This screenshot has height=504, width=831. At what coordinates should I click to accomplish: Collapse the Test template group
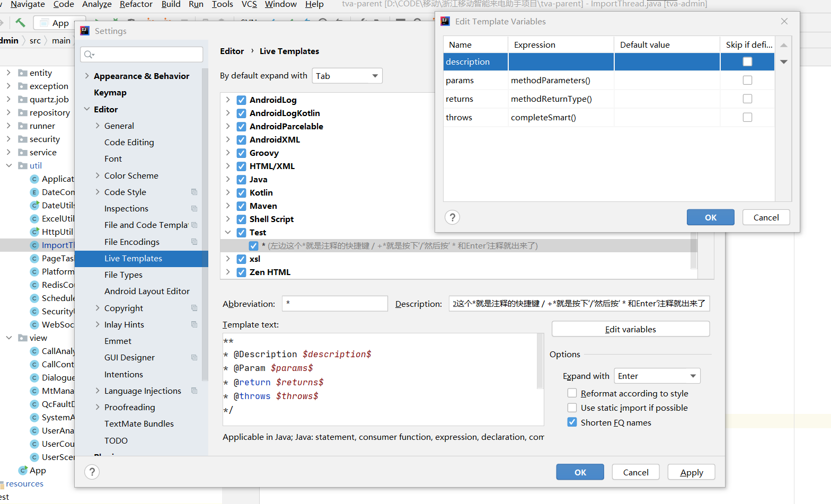click(x=228, y=232)
